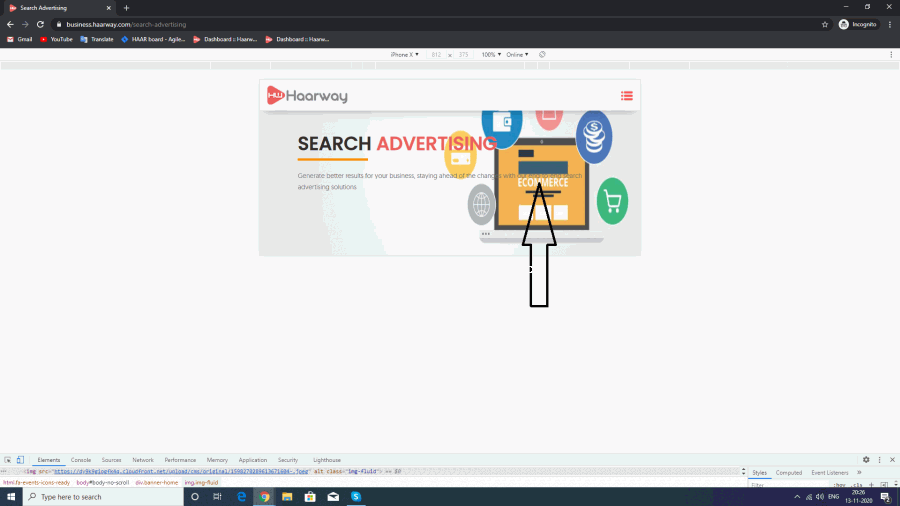Open a new browser tab
Image resolution: width=900 pixels, height=506 pixels.
pyautogui.click(x=126, y=7)
